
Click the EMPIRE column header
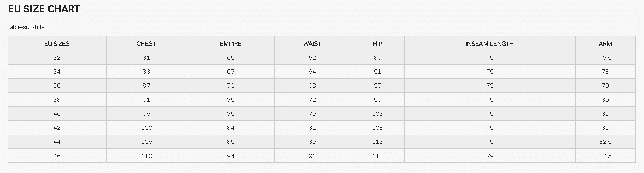point(230,44)
